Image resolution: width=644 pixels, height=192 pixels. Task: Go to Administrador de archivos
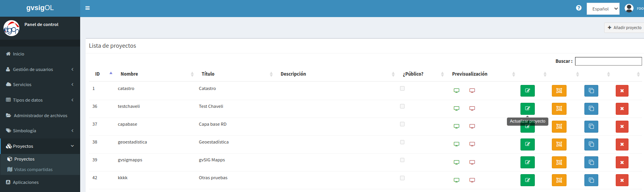click(x=40, y=116)
